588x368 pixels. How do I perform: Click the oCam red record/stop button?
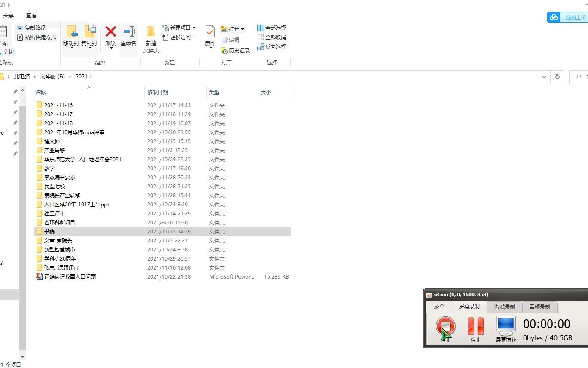(446, 326)
